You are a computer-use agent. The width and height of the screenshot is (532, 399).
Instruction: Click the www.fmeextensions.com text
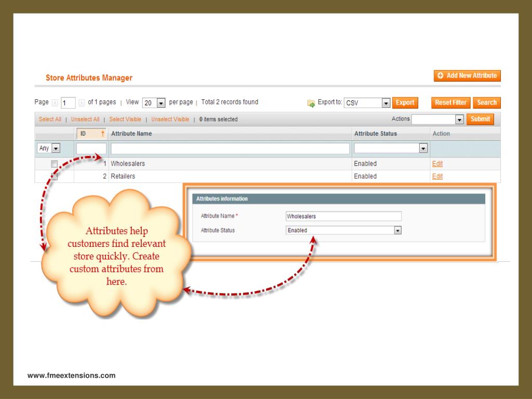(x=71, y=375)
